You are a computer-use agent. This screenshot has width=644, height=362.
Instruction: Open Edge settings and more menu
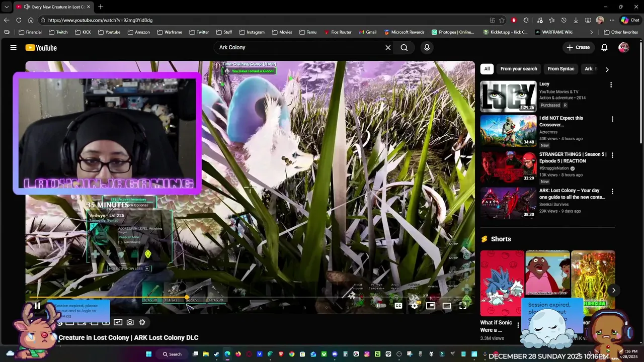612,20
